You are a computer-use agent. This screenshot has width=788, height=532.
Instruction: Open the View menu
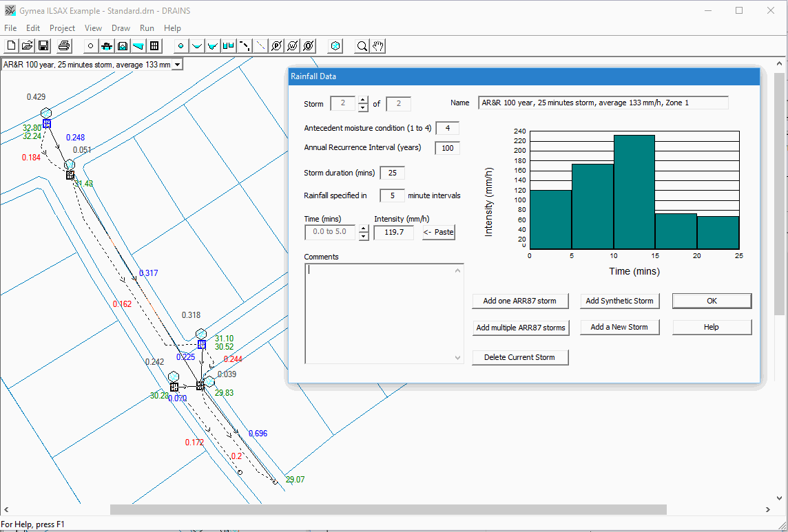tap(93, 28)
